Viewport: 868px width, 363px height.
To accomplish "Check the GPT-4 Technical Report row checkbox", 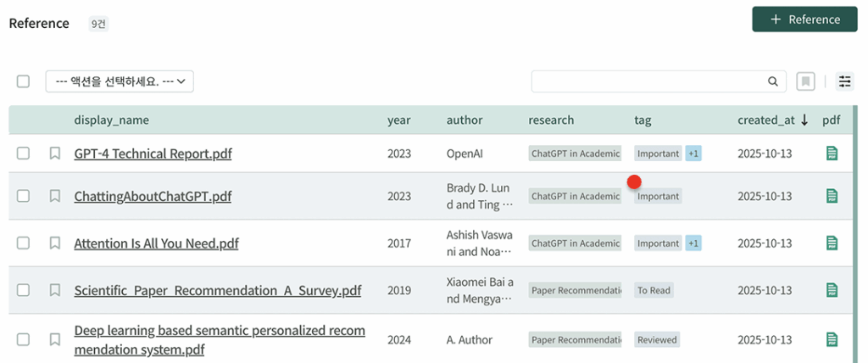I will coord(24,154).
